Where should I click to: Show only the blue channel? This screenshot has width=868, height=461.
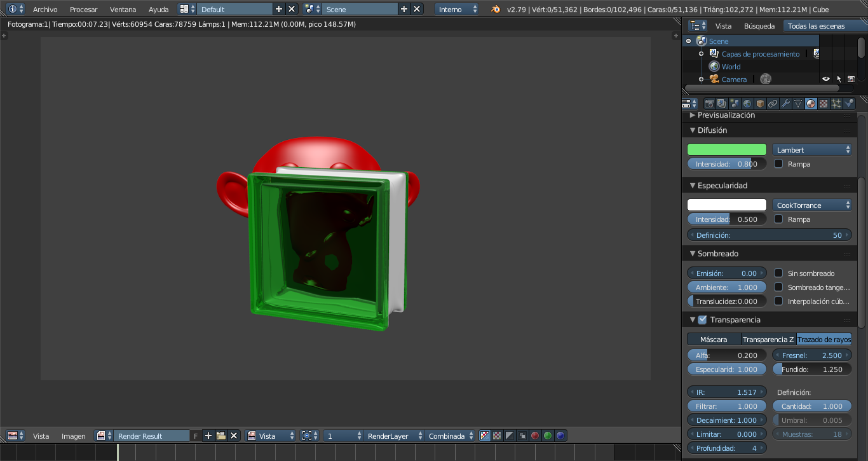coord(560,436)
